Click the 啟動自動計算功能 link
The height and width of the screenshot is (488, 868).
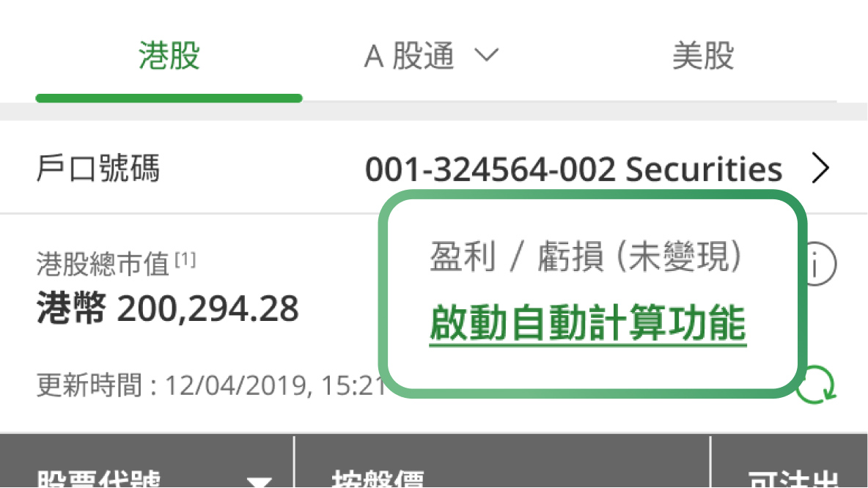point(588,324)
